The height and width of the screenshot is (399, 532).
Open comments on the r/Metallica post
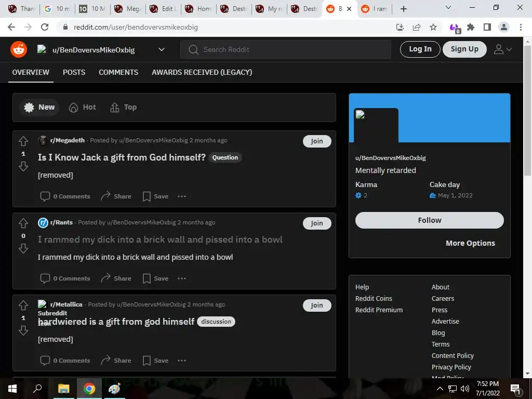(65, 361)
